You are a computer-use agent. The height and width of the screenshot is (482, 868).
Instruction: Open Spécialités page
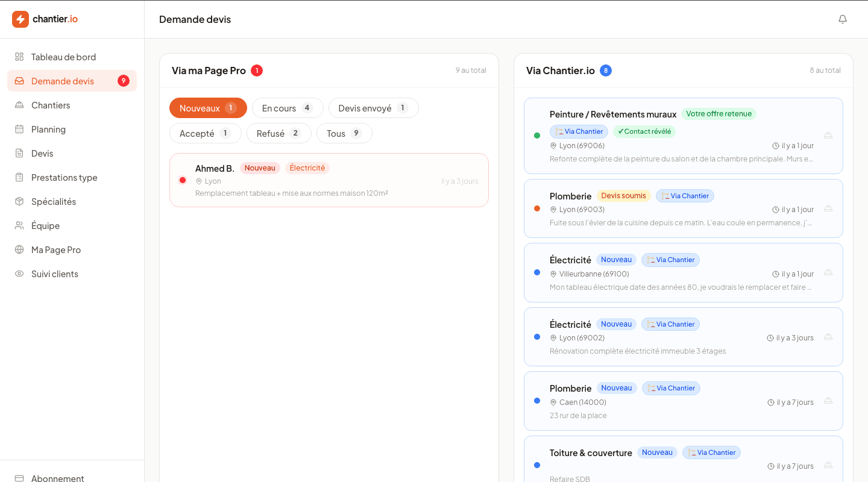tap(72, 201)
